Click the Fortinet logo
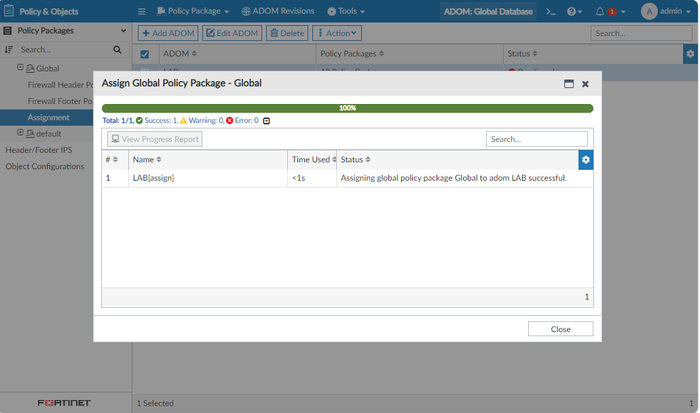Screen dimensions: 700x413 (x=64, y=403)
